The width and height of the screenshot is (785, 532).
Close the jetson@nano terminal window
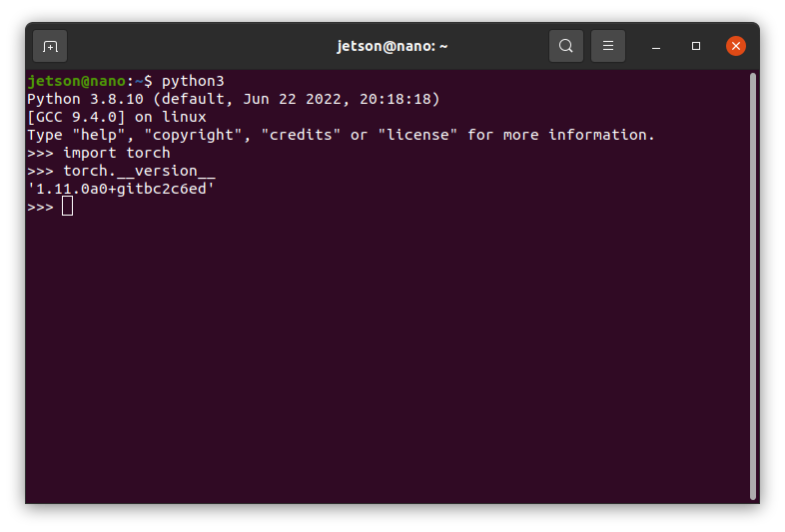[x=735, y=46]
